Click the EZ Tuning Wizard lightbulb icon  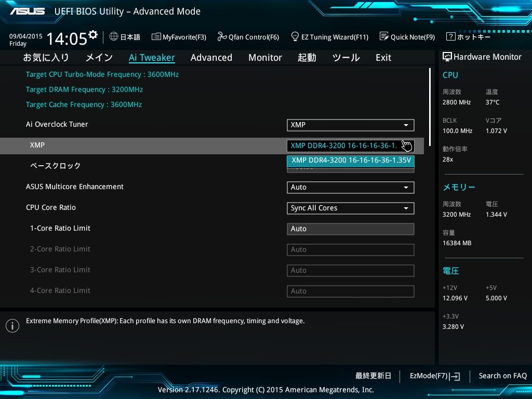point(295,36)
